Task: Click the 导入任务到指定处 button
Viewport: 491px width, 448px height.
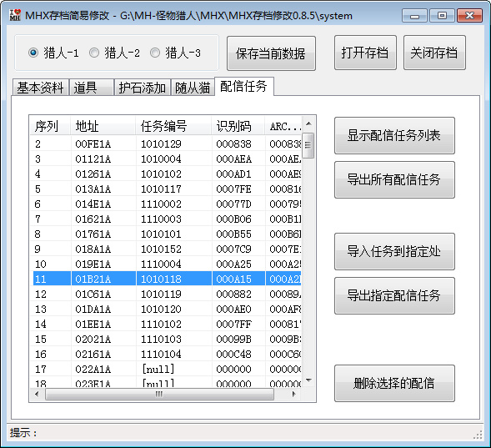Action: coord(394,251)
